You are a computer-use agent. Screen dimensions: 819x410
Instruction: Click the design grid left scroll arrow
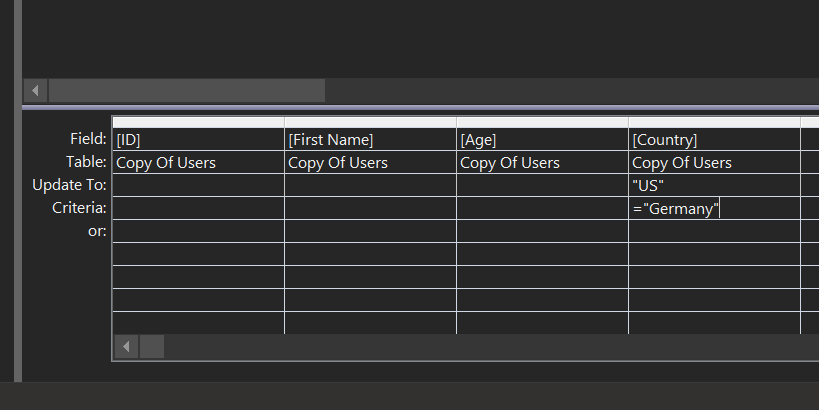click(127, 347)
